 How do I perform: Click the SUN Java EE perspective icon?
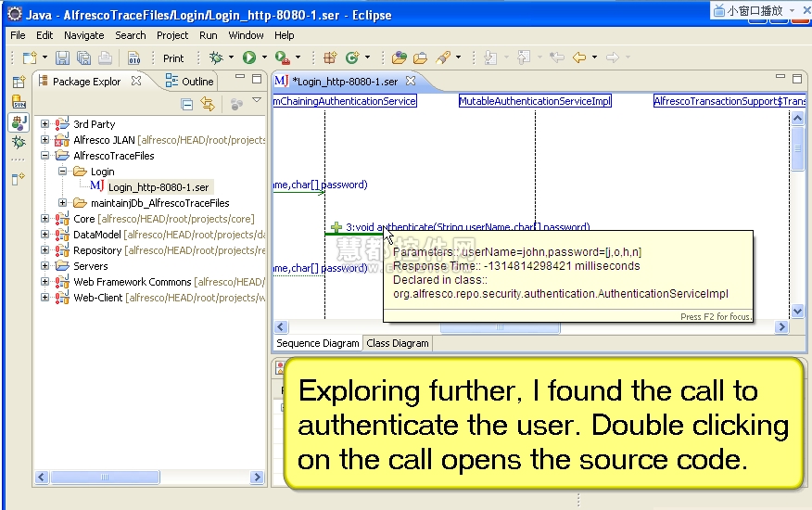[x=19, y=102]
